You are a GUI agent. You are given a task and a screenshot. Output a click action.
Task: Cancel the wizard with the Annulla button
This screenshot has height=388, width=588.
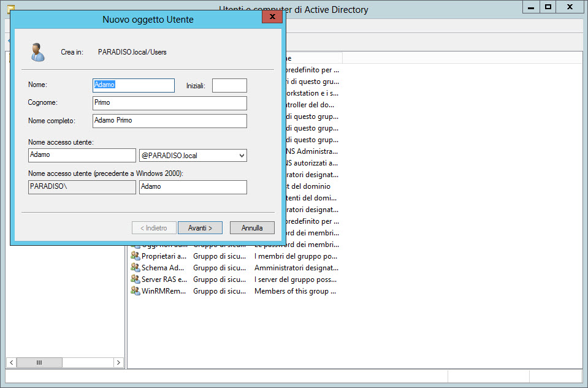coord(252,227)
